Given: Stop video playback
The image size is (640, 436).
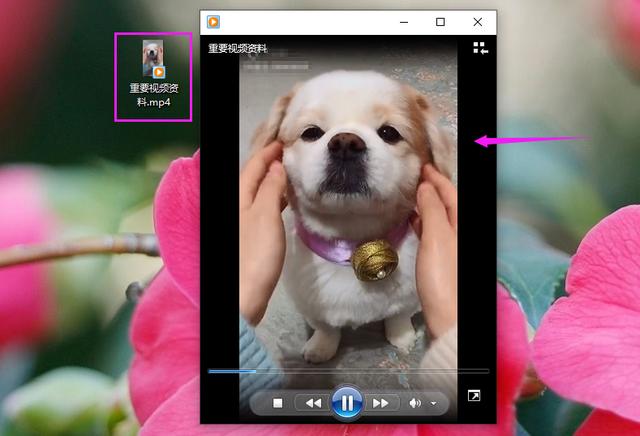Looking at the screenshot, I should (278, 403).
